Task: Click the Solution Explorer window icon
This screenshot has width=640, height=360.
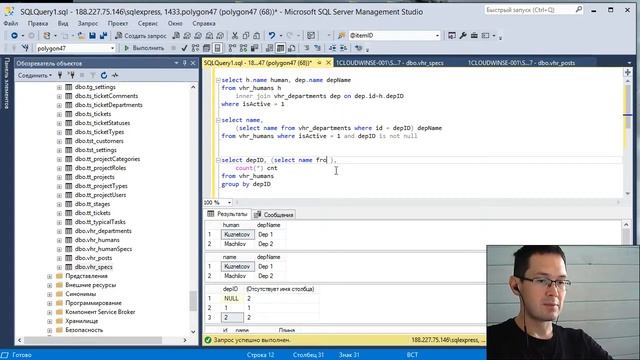Action: tap(452, 36)
